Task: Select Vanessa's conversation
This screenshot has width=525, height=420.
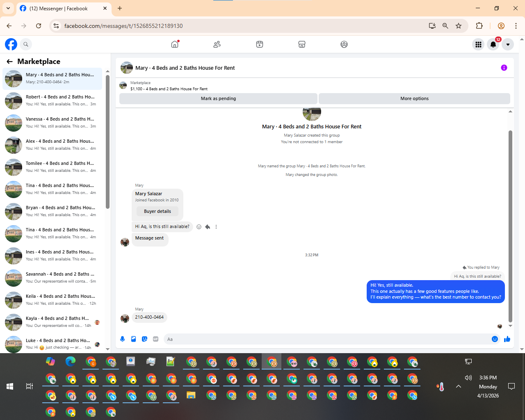Action: click(x=52, y=123)
